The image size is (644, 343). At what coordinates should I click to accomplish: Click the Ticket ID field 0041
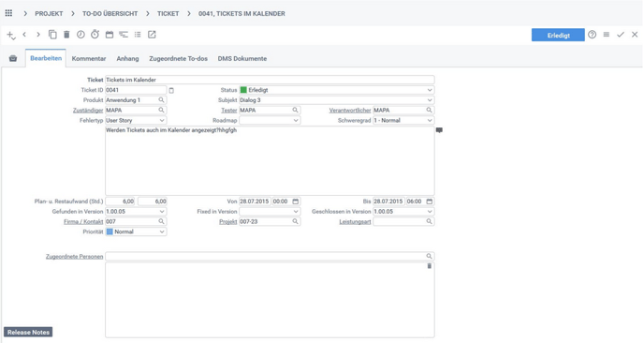click(x=136, y=90)
